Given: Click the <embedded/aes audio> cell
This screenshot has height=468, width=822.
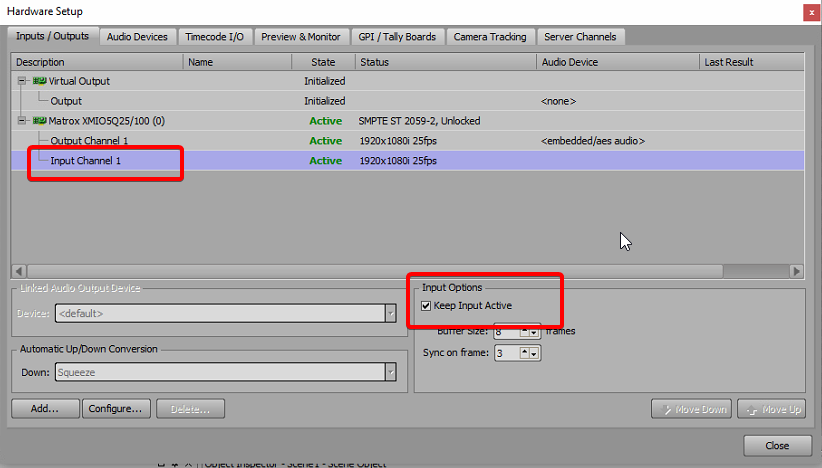Looking at the screenshot, I should 592,140.
